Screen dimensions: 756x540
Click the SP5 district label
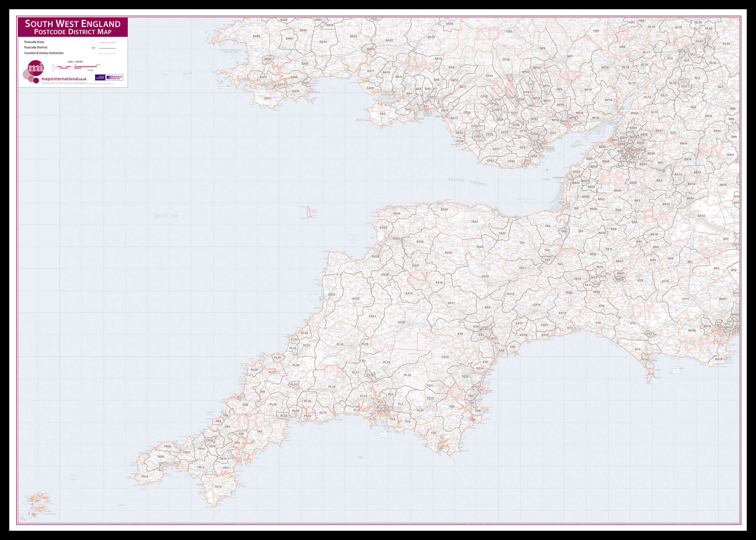pyautogui.click(x=716, y=268)
